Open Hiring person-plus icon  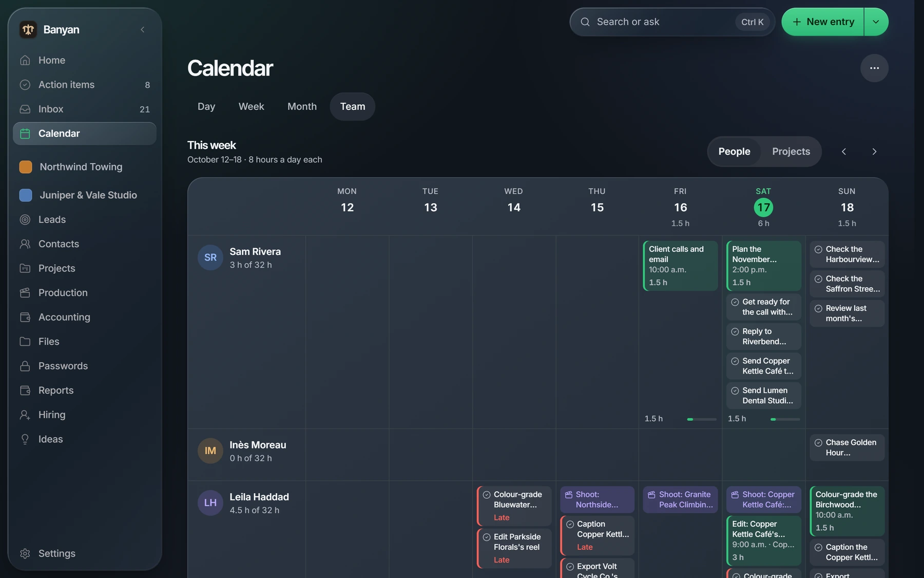(25, 415)
